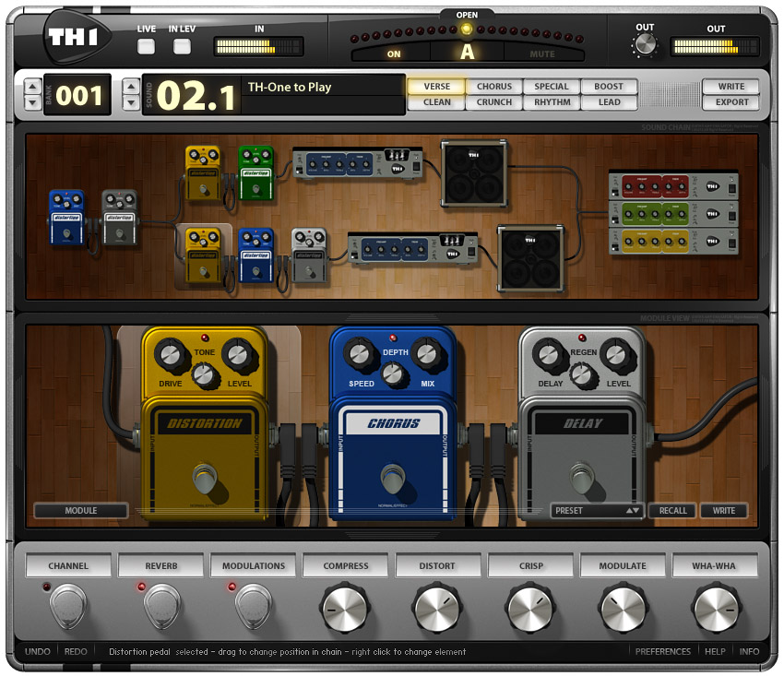Step sound number up
Image resolution: width=784 pixels, height=676 pixels.
click(131, 87)
